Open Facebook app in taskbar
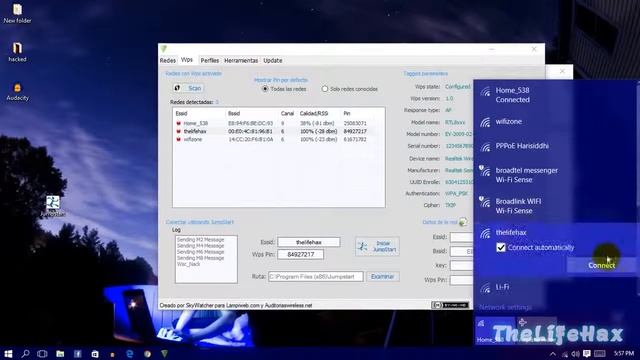 pos(78,353)
